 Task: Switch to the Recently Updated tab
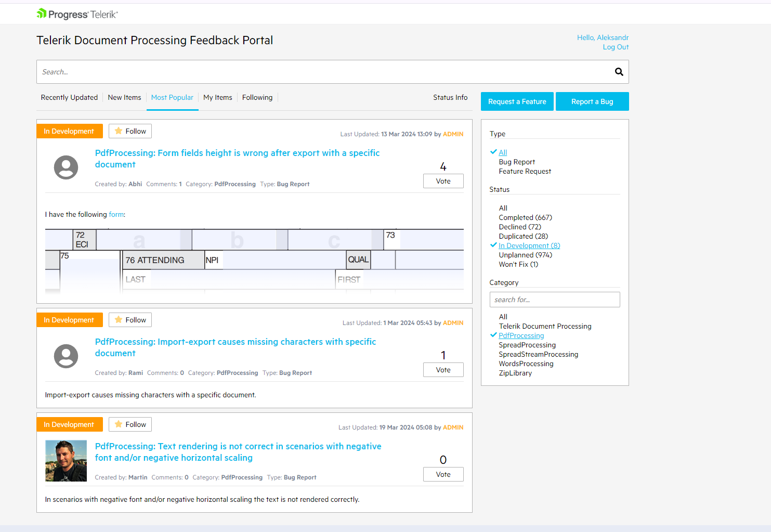[x=69, y=97]
